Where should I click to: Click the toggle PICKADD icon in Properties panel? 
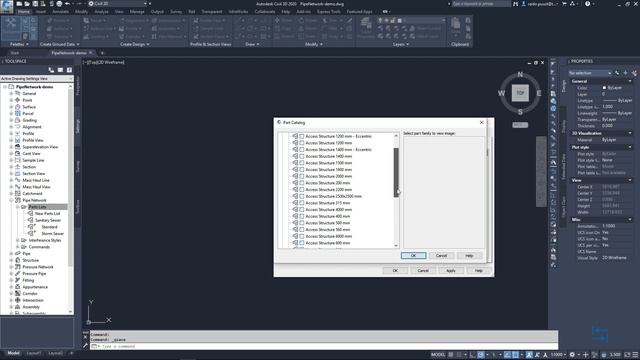(x=617, y=73)
